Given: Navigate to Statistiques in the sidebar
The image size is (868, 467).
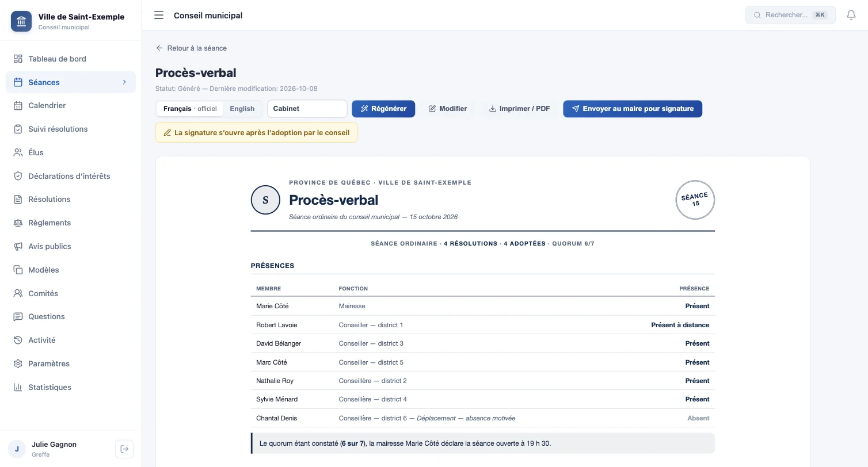Looking at the screenshot, I should click(x=71, y=387).
